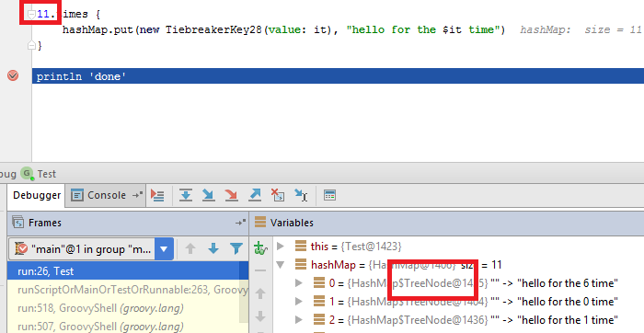Viewport: 644px width, 333px height.
Task: Collapse the 11.times closure fold marker
Action: pos(31,15)
